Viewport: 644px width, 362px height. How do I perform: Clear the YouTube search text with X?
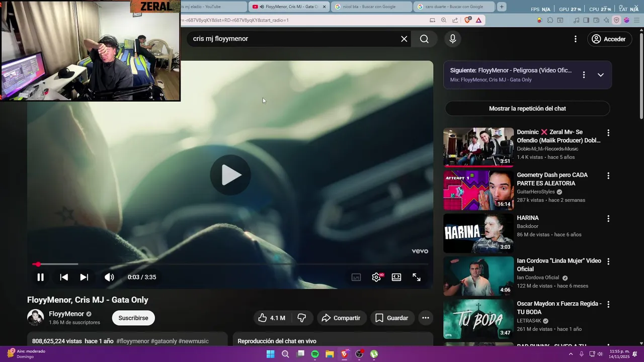tap(404, 39)
